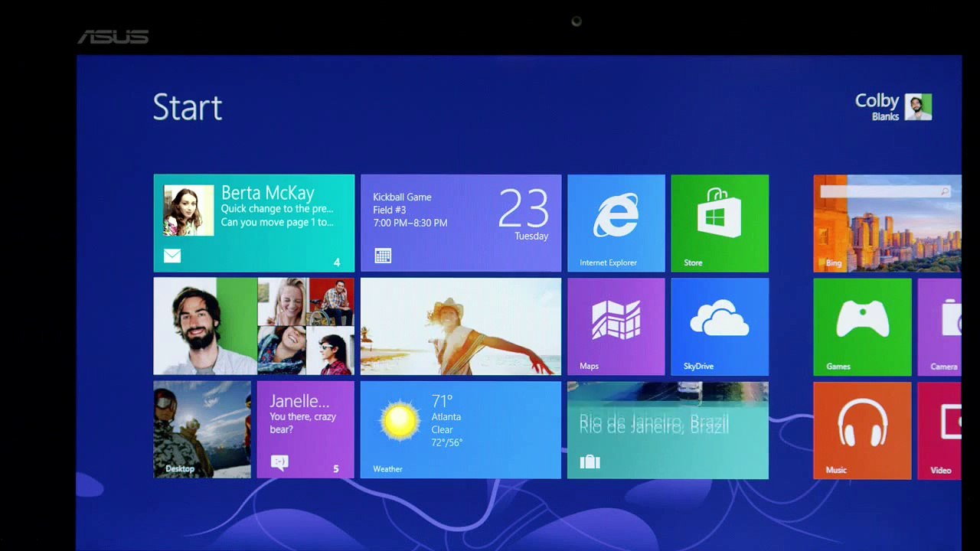This screenshot has width=980, height=551.
Task: Click the Messaging chat bubble icon
Action: coord(279,461)
